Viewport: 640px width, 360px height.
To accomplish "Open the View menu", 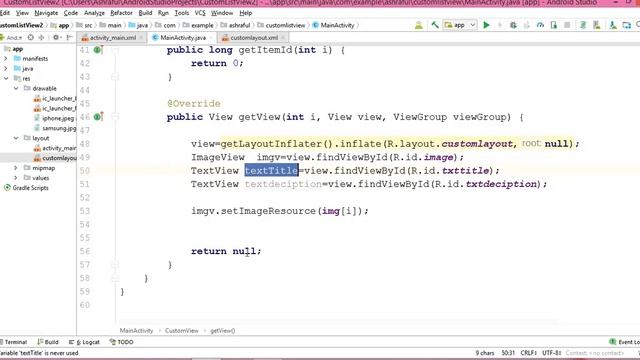I will [x=22, y=13].
